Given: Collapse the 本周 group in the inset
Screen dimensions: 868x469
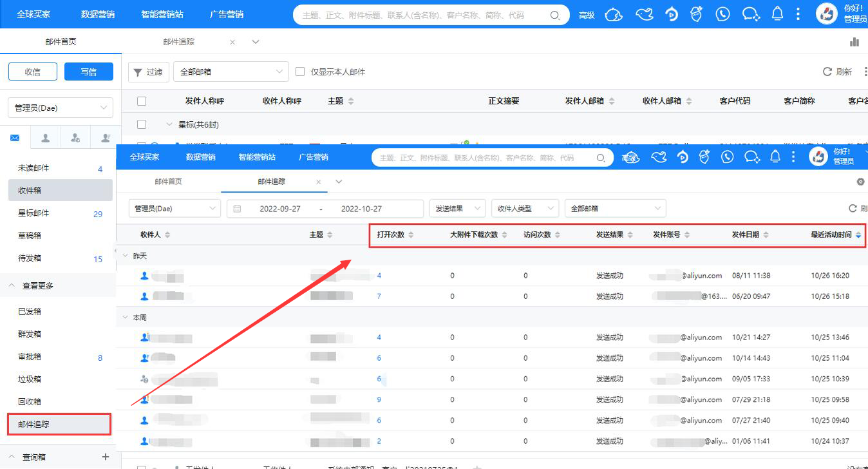Looking at the screenshot, I should (x=126, y=318).
